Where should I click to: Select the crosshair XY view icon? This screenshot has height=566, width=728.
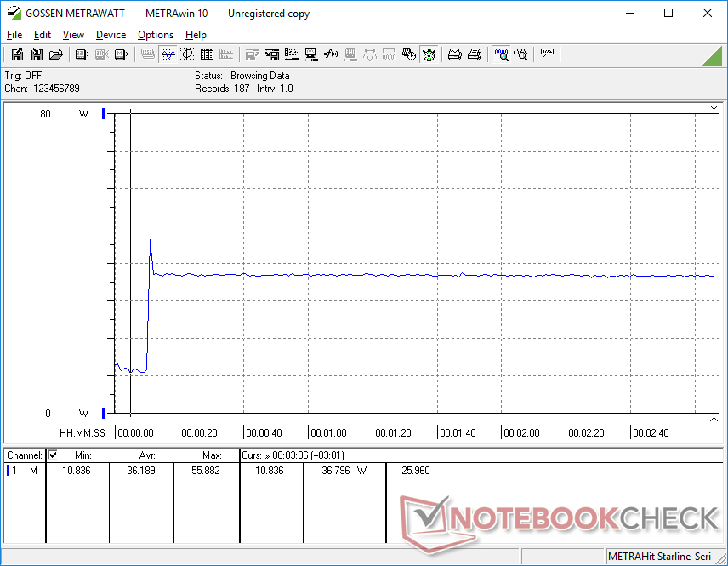click(187, 54)
